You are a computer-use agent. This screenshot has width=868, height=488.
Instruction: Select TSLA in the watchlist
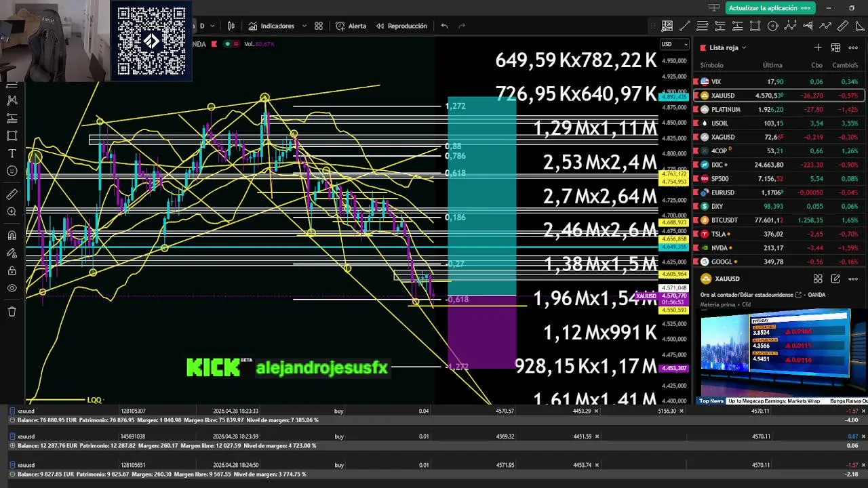pos(779,234)
